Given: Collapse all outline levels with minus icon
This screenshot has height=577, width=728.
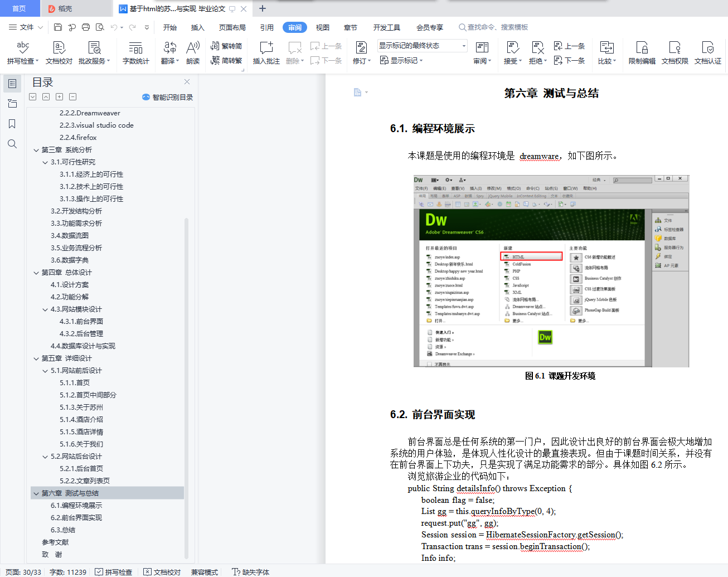Looking at the screenshot, I should [x=73, y=97].
